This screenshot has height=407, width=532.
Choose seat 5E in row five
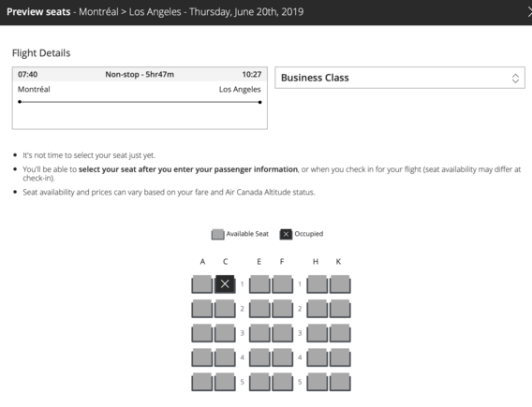[x=259, y=382]
